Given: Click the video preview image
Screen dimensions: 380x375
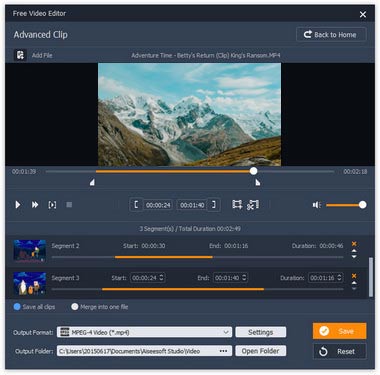Looking at the screenshot, I should (x=189, y=114).
